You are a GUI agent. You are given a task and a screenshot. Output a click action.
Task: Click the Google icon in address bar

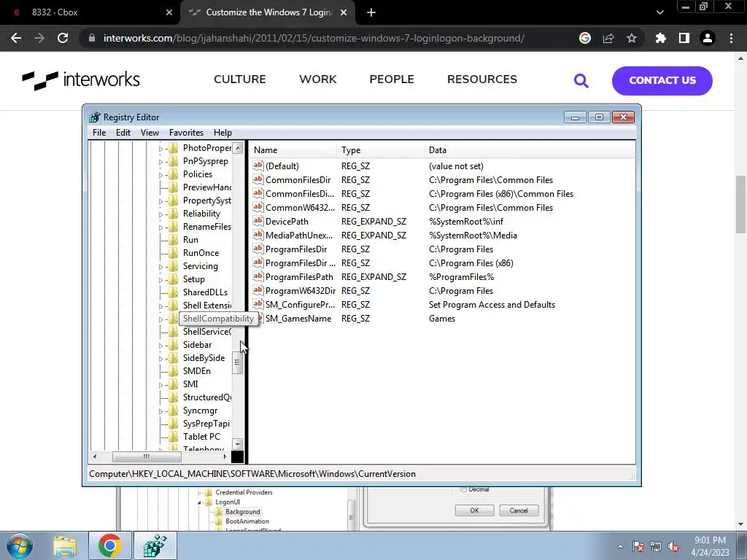[585, 38]
